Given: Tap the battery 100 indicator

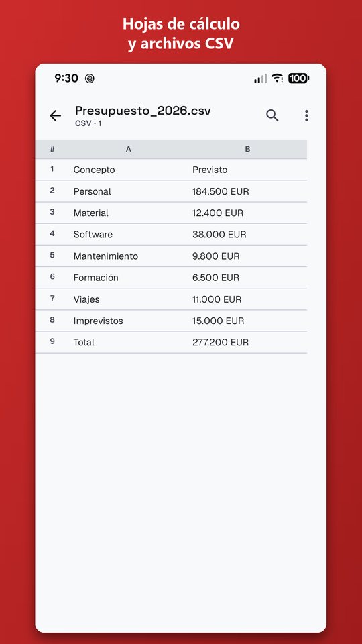Looking at the screenshot, I should click(298, 78).
